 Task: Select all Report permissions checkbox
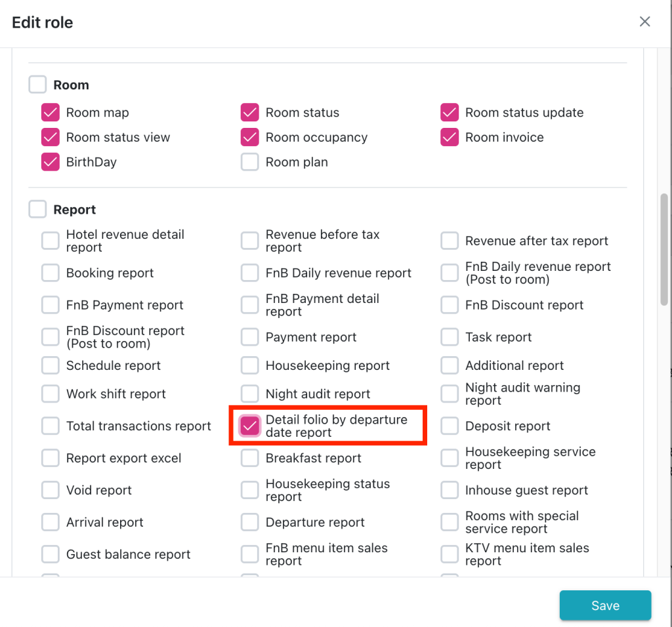coord(38,209)
